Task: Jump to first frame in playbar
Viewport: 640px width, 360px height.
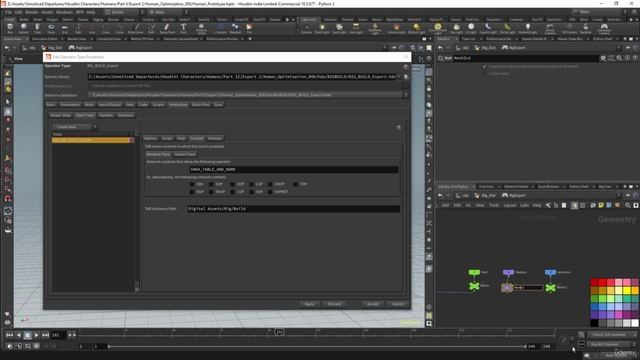Action: click(9, 335)
